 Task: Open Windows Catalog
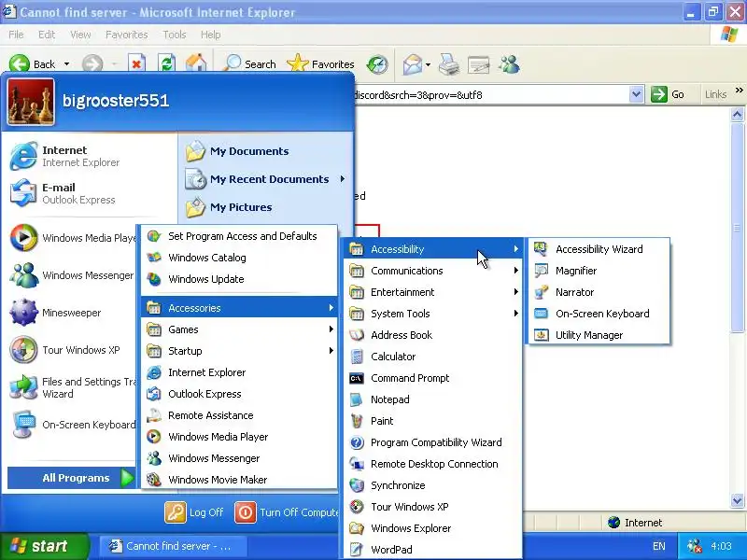pyautogui.click(x=239, y=258)
